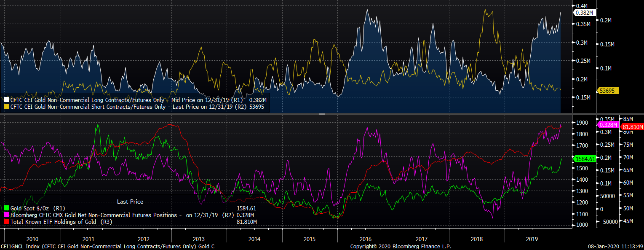
Task: Click the red ETF Holdings legend swatch
Action: [x=6, y=222]
